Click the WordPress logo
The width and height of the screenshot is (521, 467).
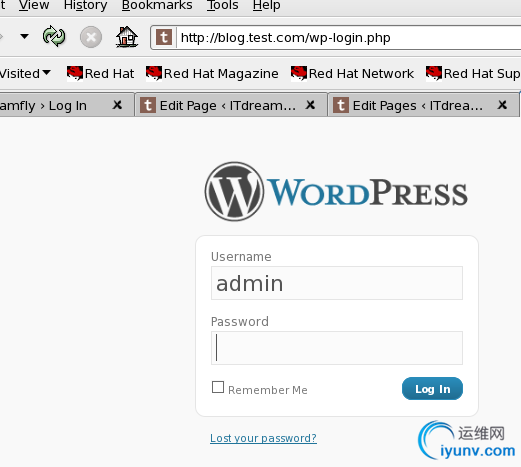336,192
